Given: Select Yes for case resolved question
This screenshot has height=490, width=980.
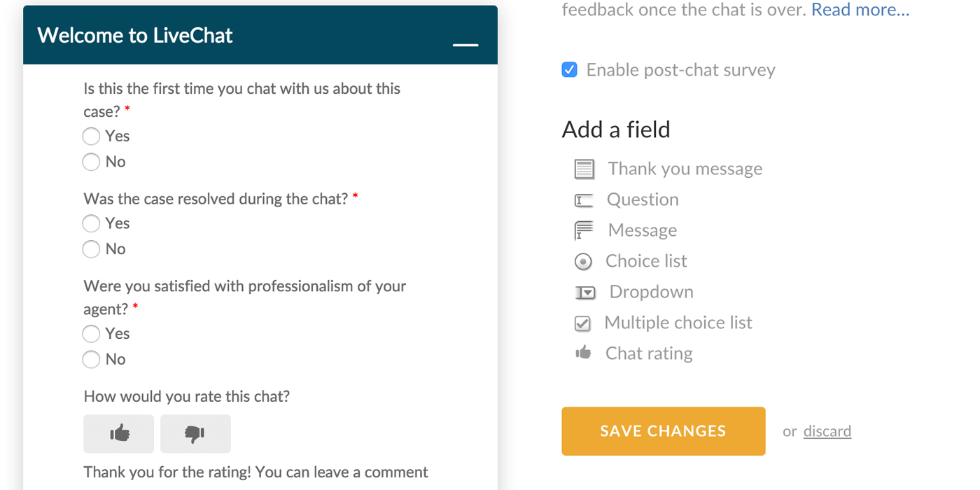Looking at the screenshot, I should [x=91, y=223].
